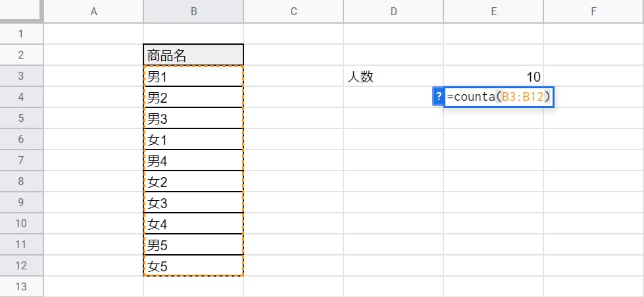Click inside the counta formula input
This screenshot has height=297, width=644.
point(499,97)
